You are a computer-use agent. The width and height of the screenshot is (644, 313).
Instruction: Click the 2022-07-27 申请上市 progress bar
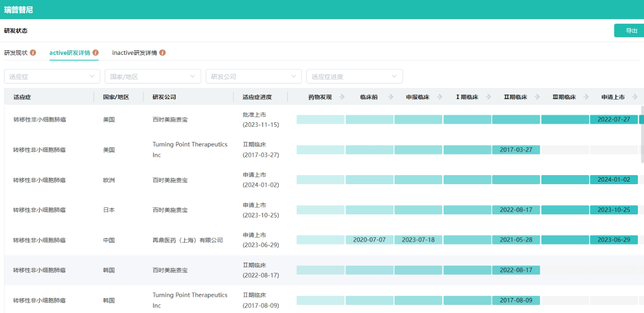pos(613,120)
